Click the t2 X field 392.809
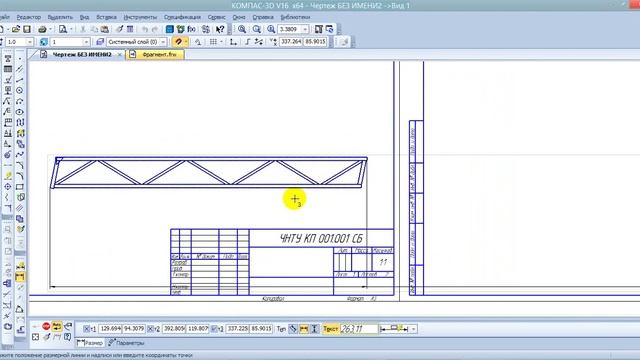The image size is (640, 360). click(174, 329)
